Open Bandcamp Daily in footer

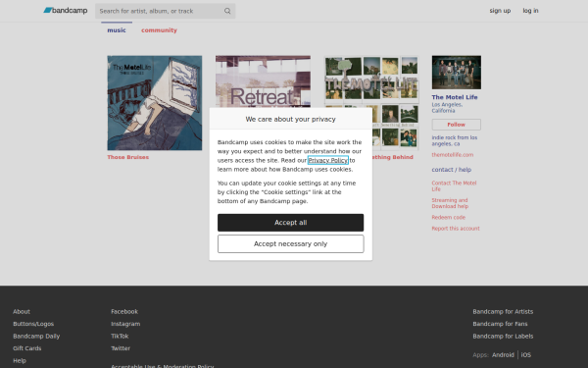[36, 336]
